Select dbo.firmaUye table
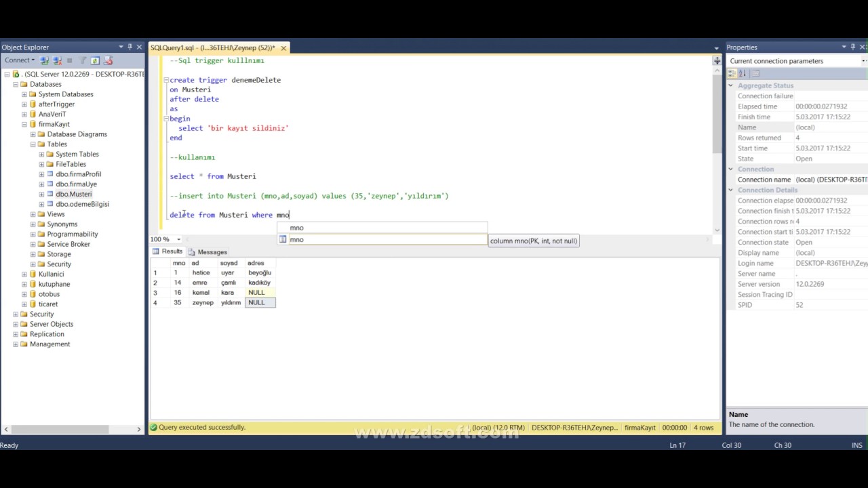The width and height of the screenshot is (868, 488). [x=76, y=184]
